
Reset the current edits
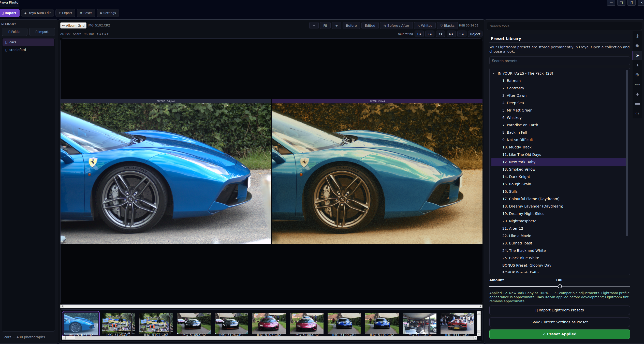tap(86, 13)
